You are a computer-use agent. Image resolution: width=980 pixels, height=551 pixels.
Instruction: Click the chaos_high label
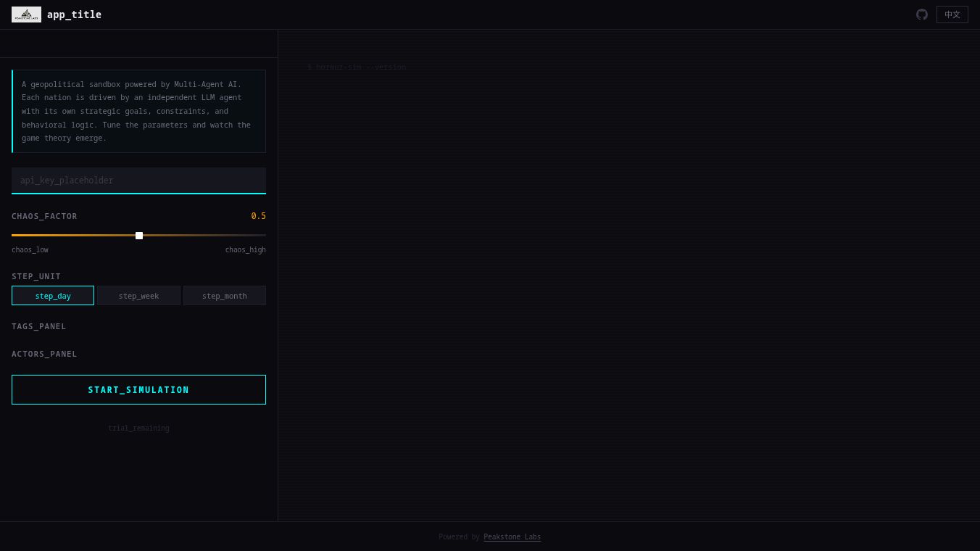click(x=246, y=250)
